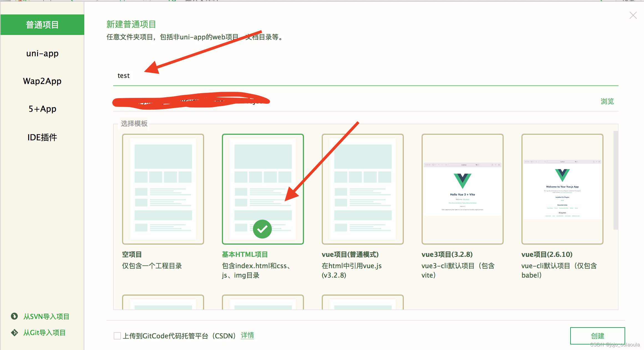
Task: Select the vue项目(2.6.10) template thumbnail
Action: point(562,189)
